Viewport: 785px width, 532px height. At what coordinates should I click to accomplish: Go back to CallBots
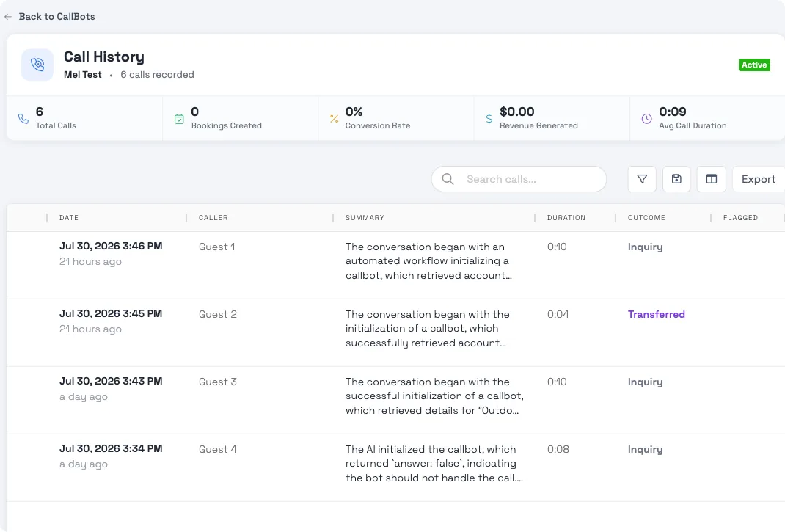click(56, 17)
